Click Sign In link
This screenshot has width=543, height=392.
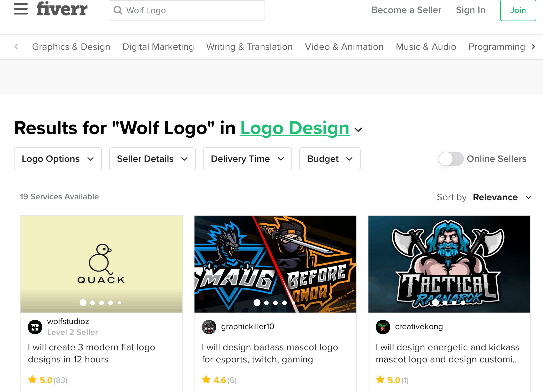[x=471, y=10]
